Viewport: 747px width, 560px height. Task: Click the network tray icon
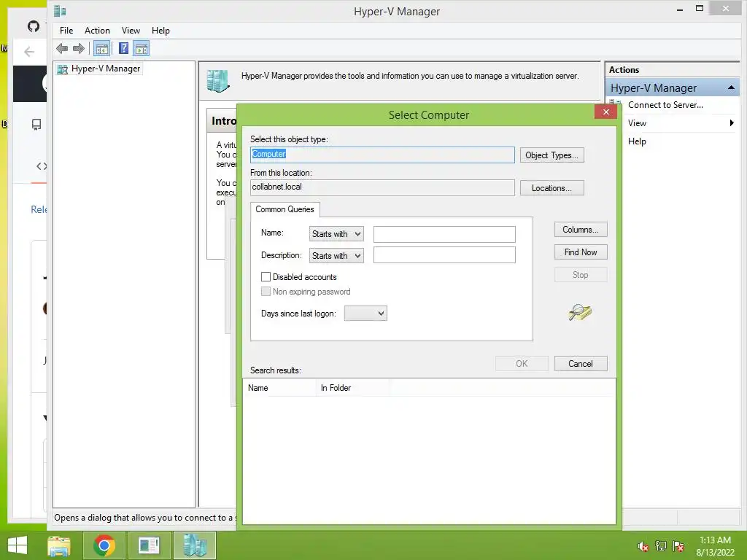661,546
